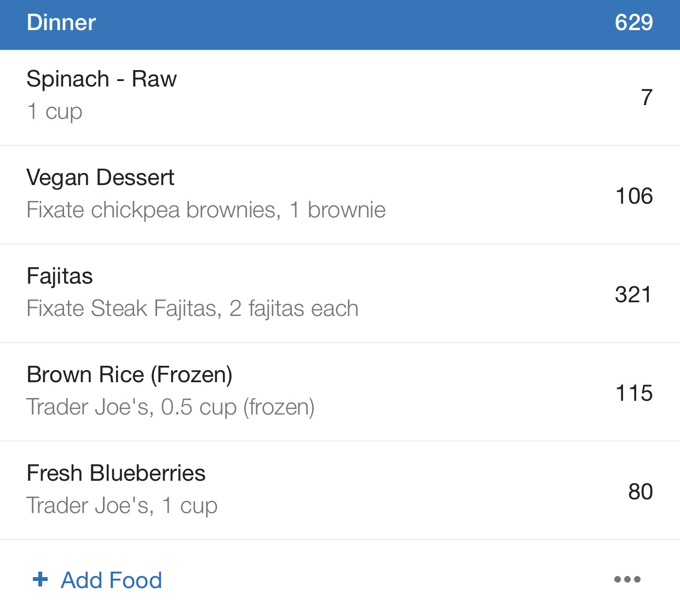680x616 pixels.
Task: Click the 115 calorie value for Brown Rice
Action: pos(634,393)
